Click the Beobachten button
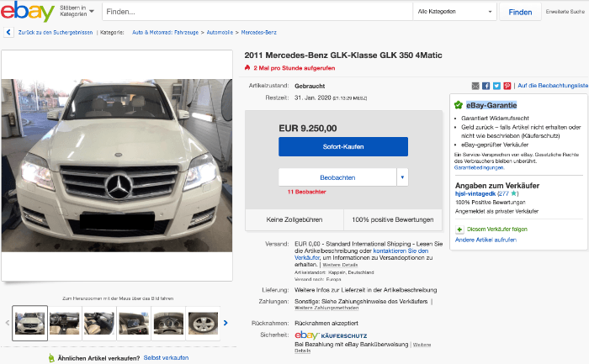The height and width of the screenshot is (364, 589). tap(337, 177)
